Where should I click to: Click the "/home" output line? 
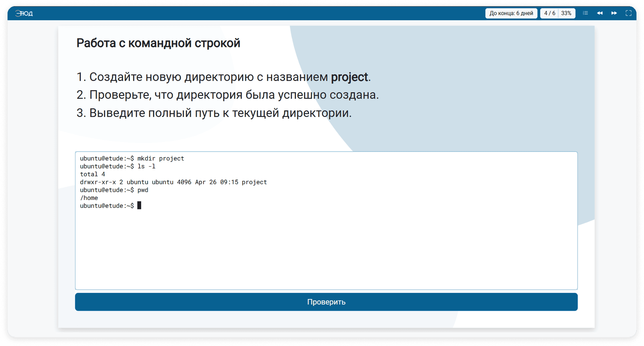pos(89,198)
